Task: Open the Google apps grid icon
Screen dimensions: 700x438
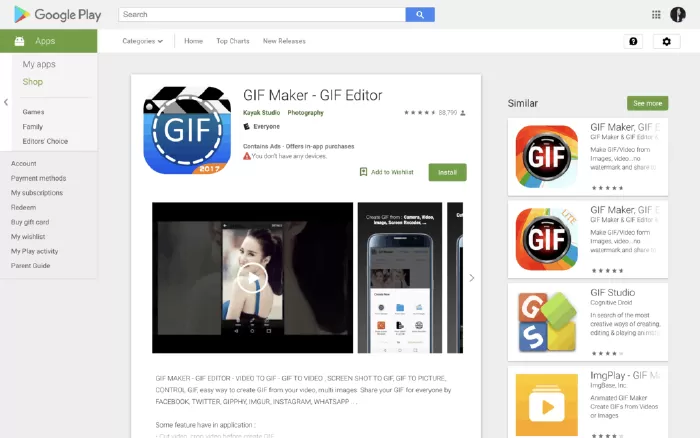Action: coord(656,15)
